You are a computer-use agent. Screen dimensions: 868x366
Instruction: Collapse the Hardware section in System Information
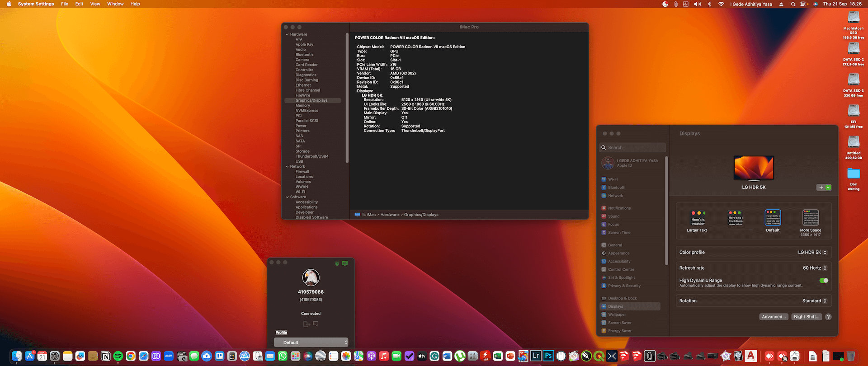point(287,34)
